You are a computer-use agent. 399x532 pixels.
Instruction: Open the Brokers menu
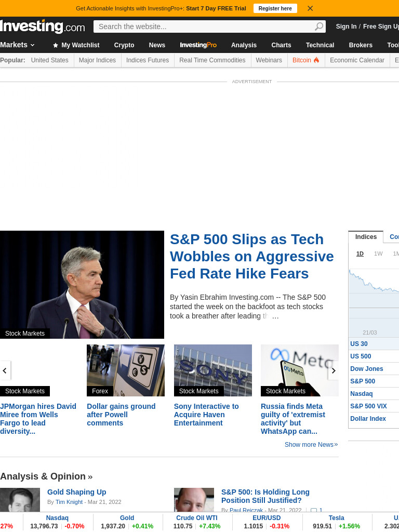tap(361, 45)
